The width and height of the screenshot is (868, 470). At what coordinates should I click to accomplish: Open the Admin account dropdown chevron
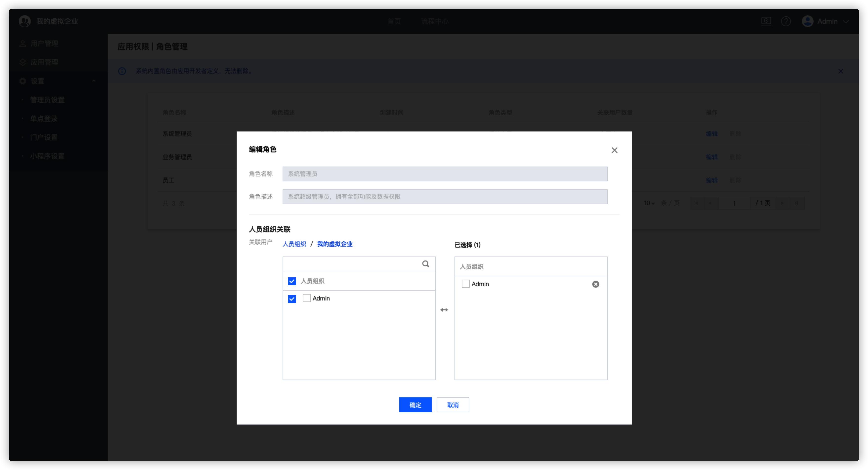(x=846, y=21)
